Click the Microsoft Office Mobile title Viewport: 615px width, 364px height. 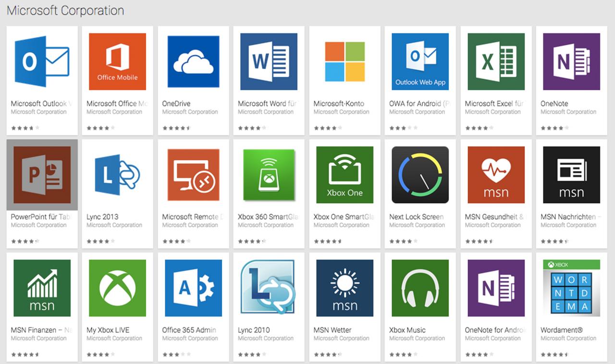click(117, 103)
